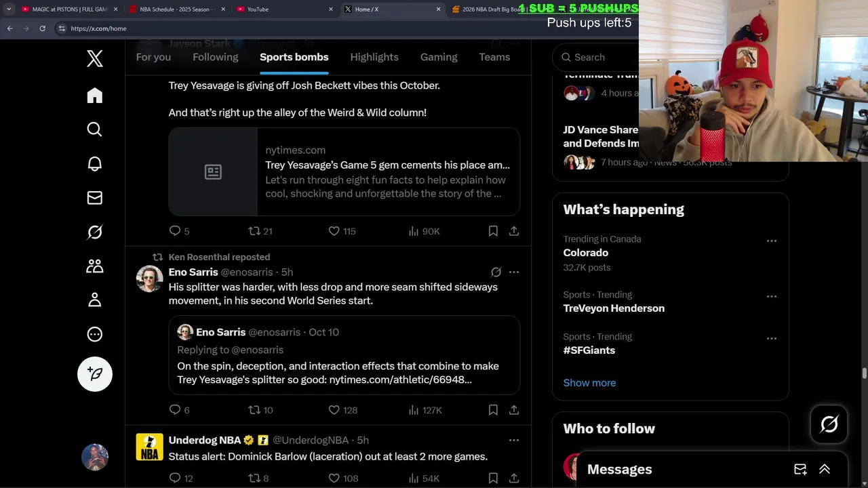Screen dimensions: 868x488
Task: Open floating Grok button at right edge
Action: click(x=829, y=424)
